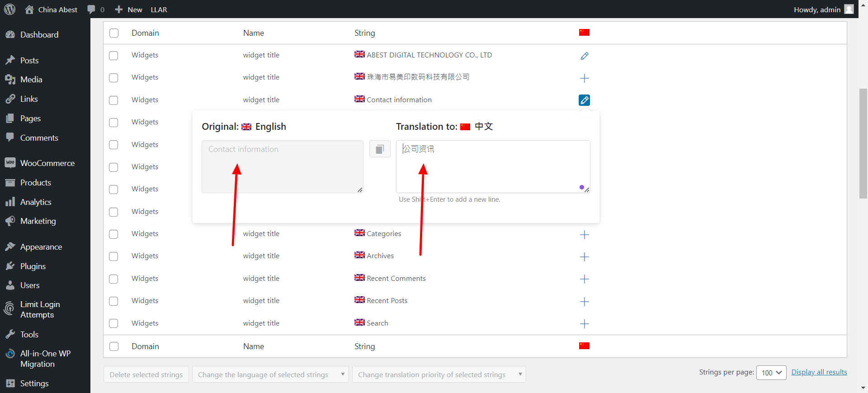Sort by Name column header
Screen dimensions: 868x393
(x=254, y=33)
